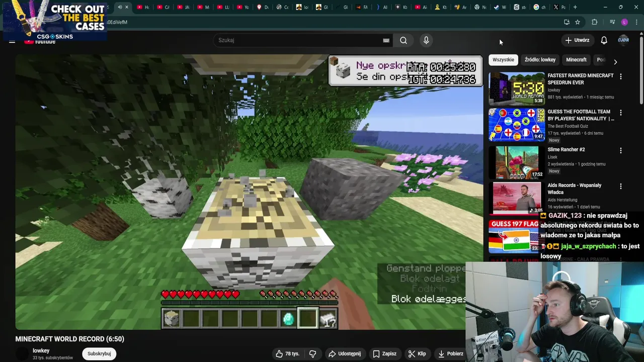Click '881 tys. wyświetleń' text

tap(565, 97)
